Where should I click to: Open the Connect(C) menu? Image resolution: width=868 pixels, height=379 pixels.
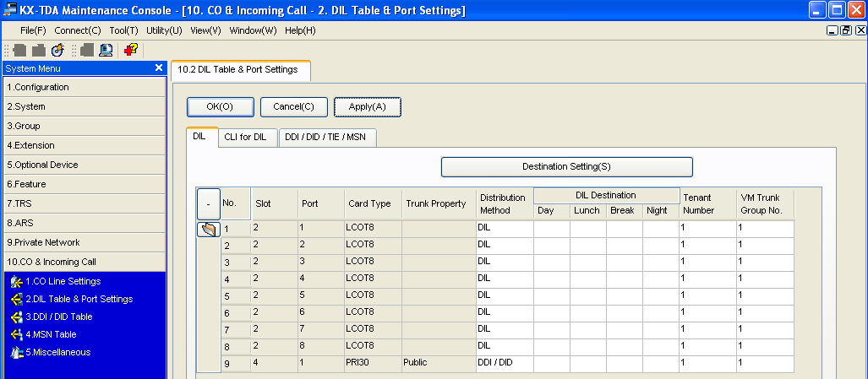click(x=78, y=30)
